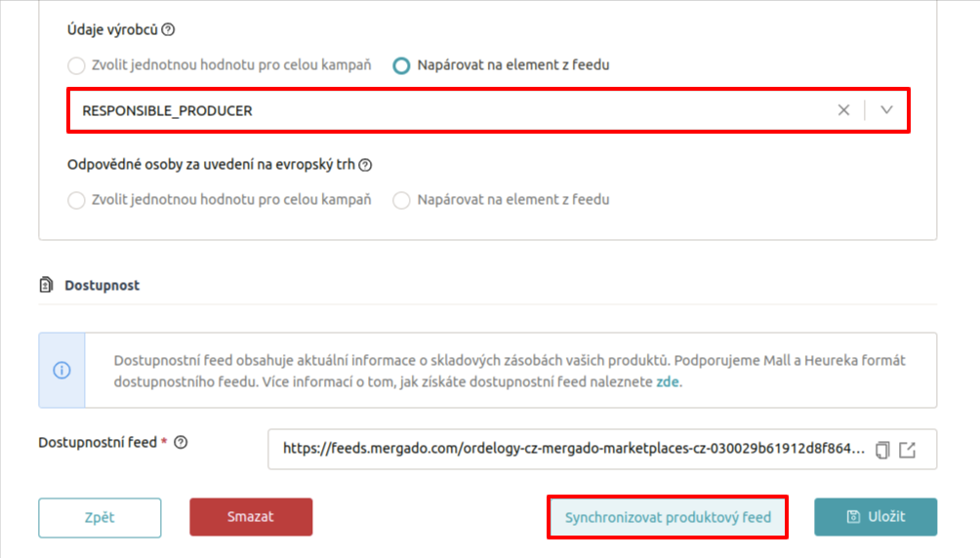980x558 pixels.
Task: Open the help tooltip for Dostupnostní feed label
Action: [x=180, y=442]
